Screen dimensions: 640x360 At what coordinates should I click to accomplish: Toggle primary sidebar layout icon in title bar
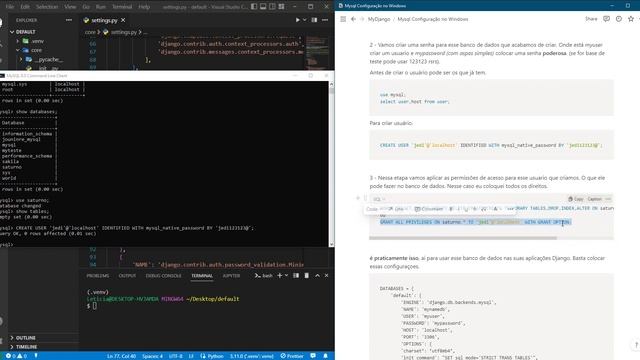click(x=254, y=7)
